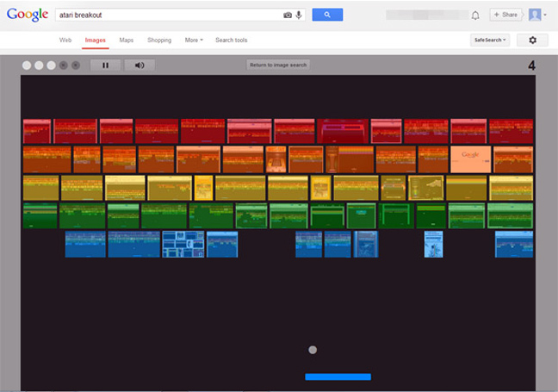Click the Share button
The image size is (558, 392).
(x=506, y=15)
